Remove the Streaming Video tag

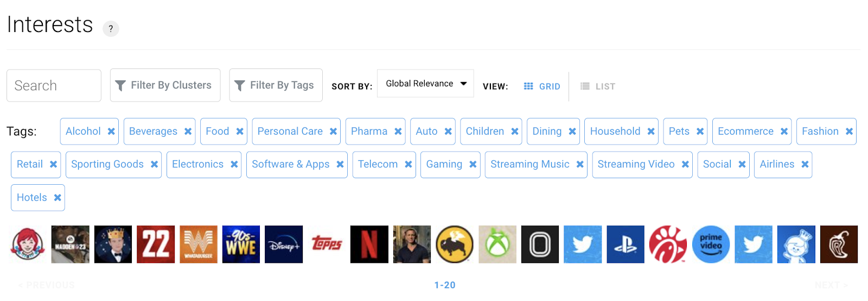(x=685, y=165)
